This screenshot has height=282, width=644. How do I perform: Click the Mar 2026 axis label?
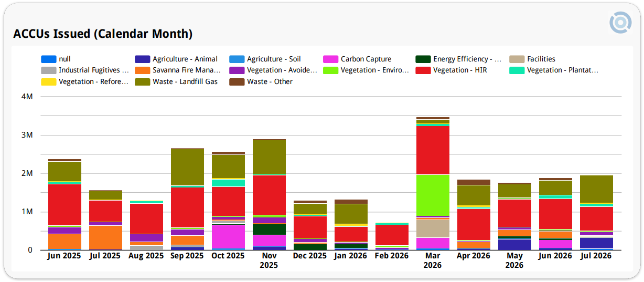(433, 260)
